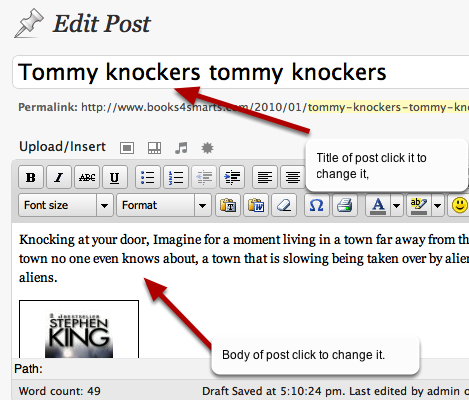469x400 pixels.
Task: Toggle bold formatting button
Action: pos(31,177)
